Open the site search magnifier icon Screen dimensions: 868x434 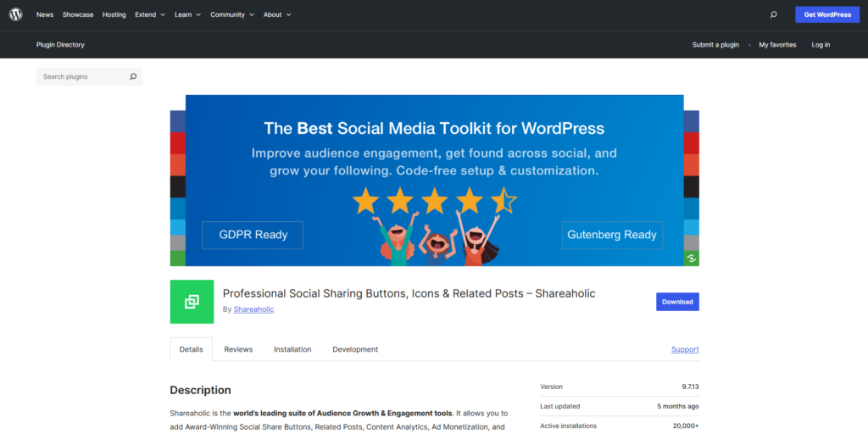[x=773, y=15]
